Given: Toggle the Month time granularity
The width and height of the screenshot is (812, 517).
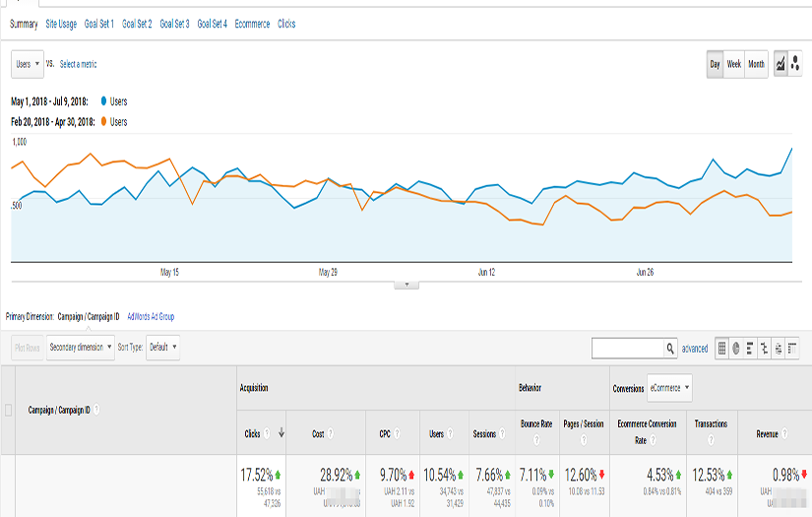Looking at the screenshot, I should point(756,64).
